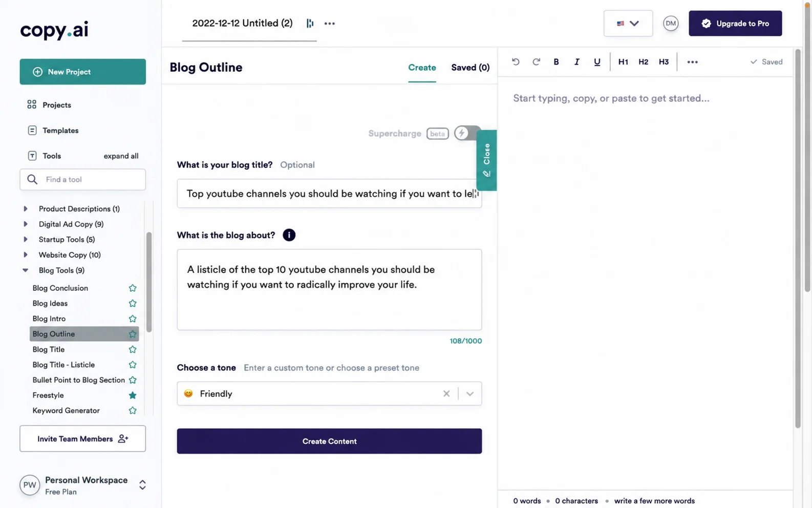The width and height of the screenshot is (812, 508).
Task: Click the editor panel scrollbar
Action: click(x=798, y=239)
